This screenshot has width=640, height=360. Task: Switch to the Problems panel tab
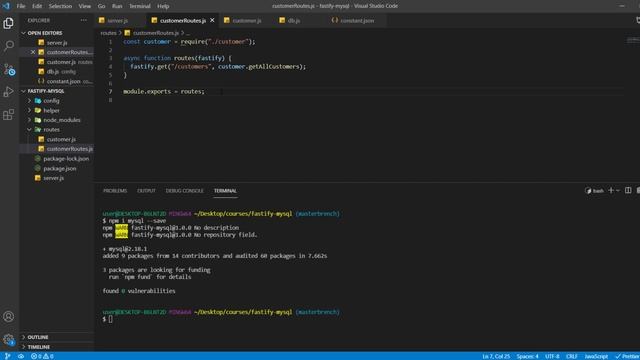click(115, 191)
